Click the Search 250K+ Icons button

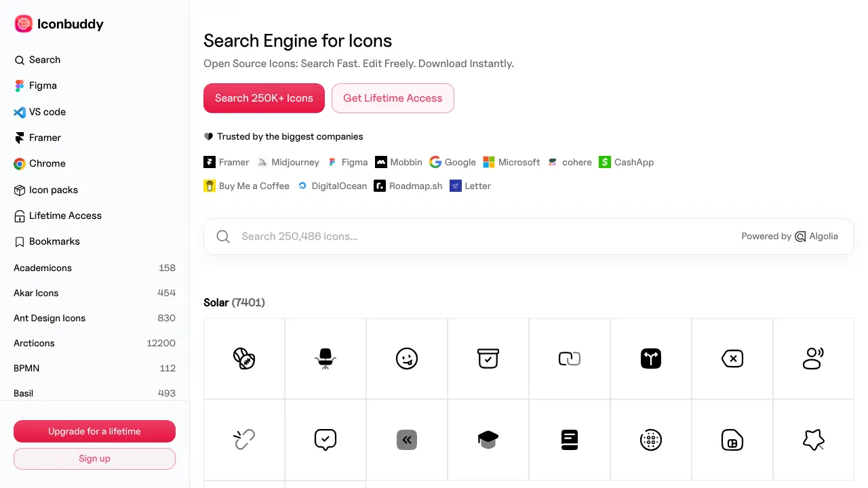pyautogui.click(x=264, y=98)
